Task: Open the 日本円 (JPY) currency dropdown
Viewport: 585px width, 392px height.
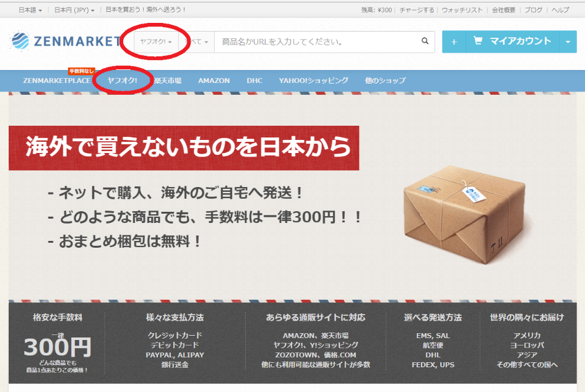Action: tap(74, 10)
